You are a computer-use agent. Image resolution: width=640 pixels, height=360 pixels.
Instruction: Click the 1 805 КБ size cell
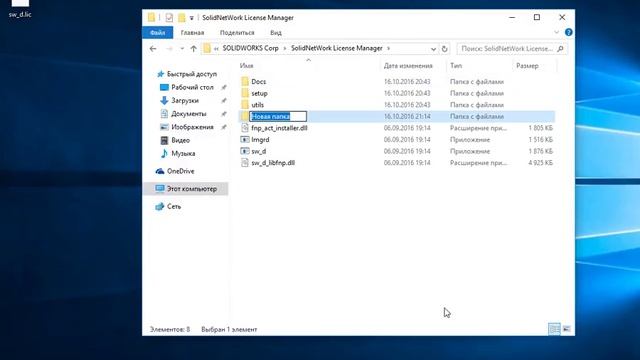point(540,128)
